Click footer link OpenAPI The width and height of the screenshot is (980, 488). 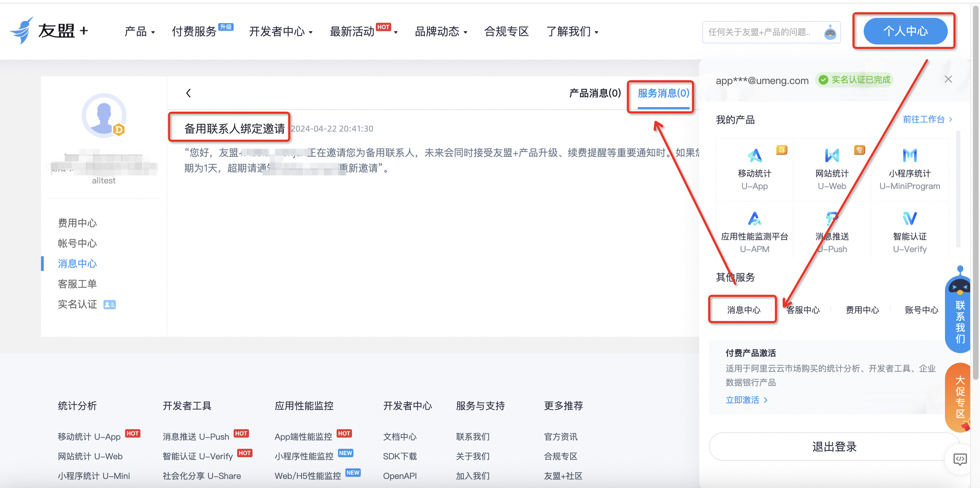[400, 476]
